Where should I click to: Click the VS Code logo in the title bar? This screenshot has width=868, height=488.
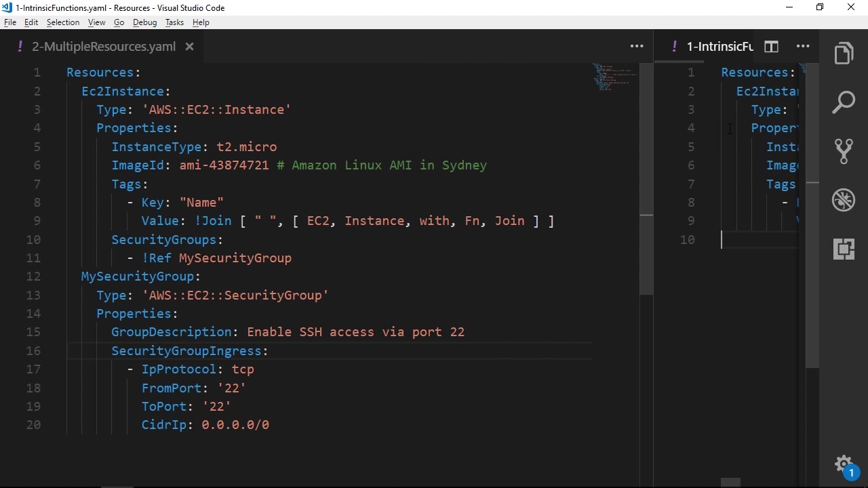point(7,7)
